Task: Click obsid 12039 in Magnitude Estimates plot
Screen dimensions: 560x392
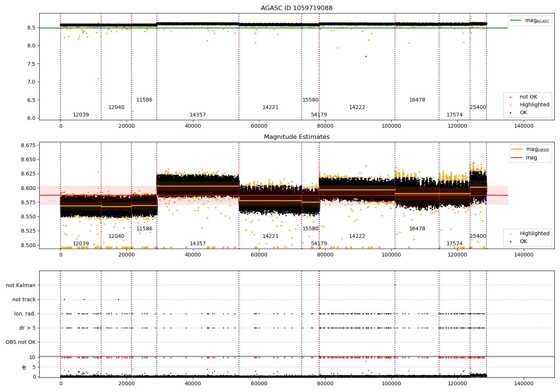Action: click(81, 244)
